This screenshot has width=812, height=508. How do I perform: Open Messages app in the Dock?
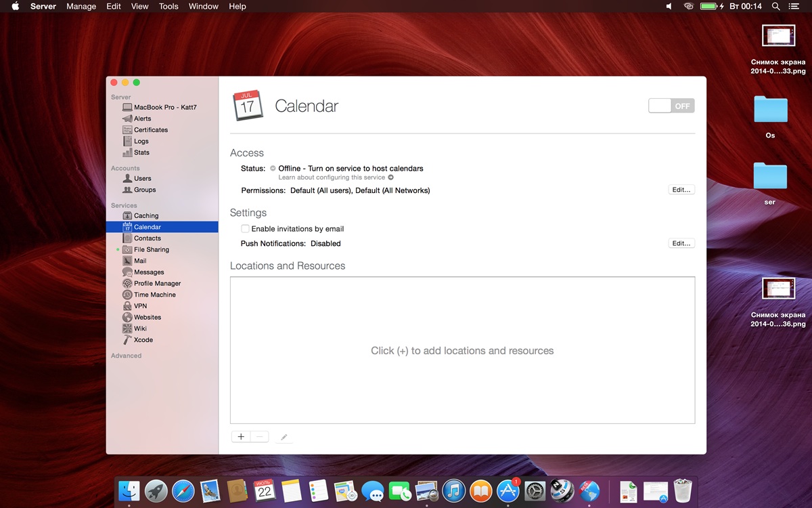373,491
